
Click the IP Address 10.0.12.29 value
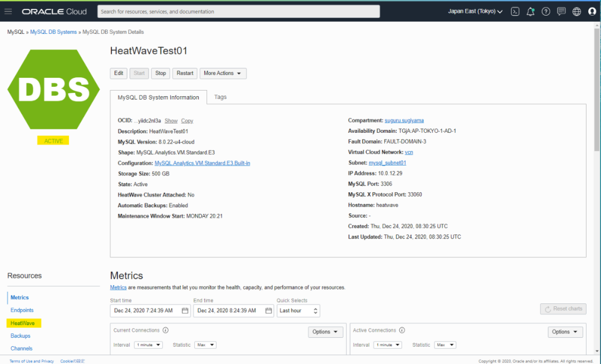[x=390, y=173]
